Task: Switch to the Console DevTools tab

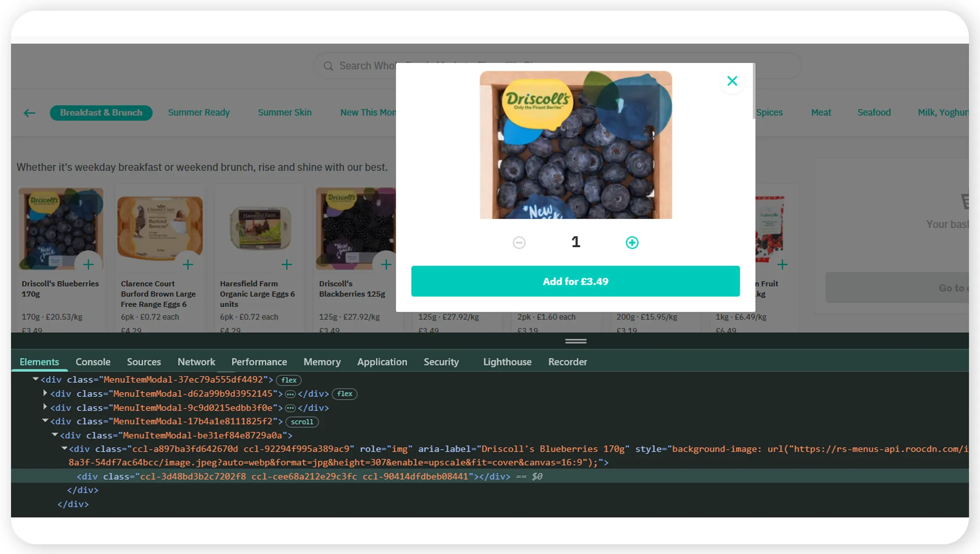Action: (93, 362)
